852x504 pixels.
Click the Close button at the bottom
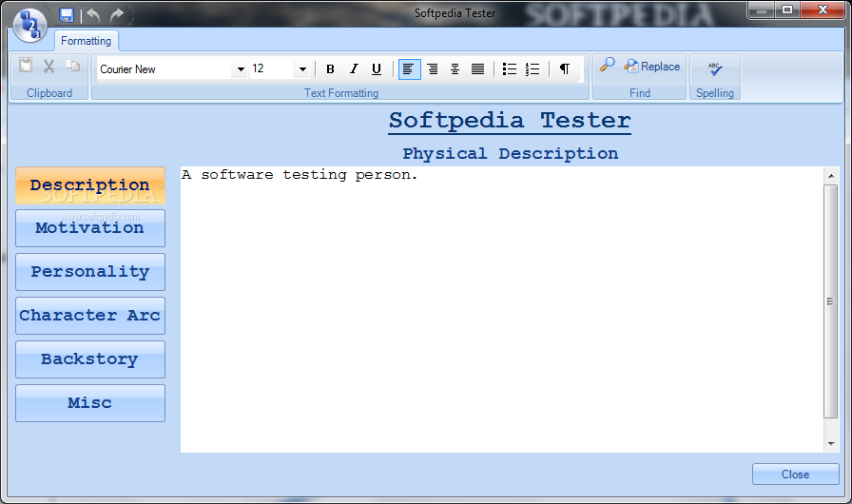pos(796,475)
